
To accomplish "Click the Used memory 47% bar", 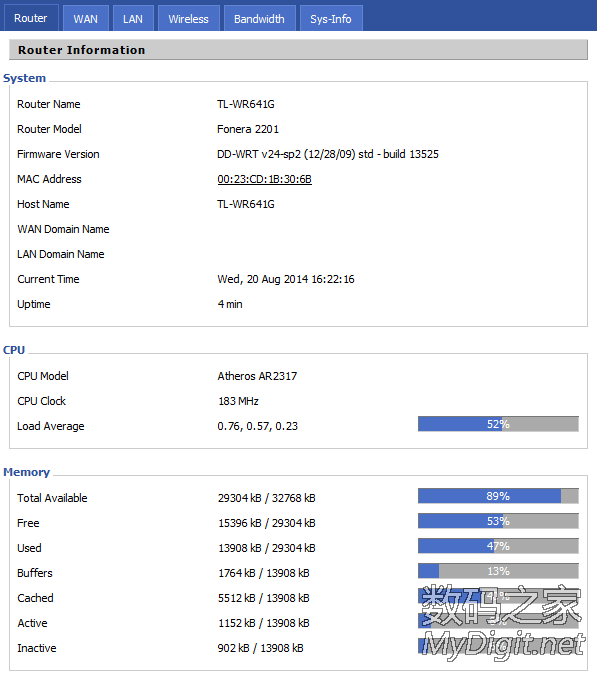I will 498,546.
